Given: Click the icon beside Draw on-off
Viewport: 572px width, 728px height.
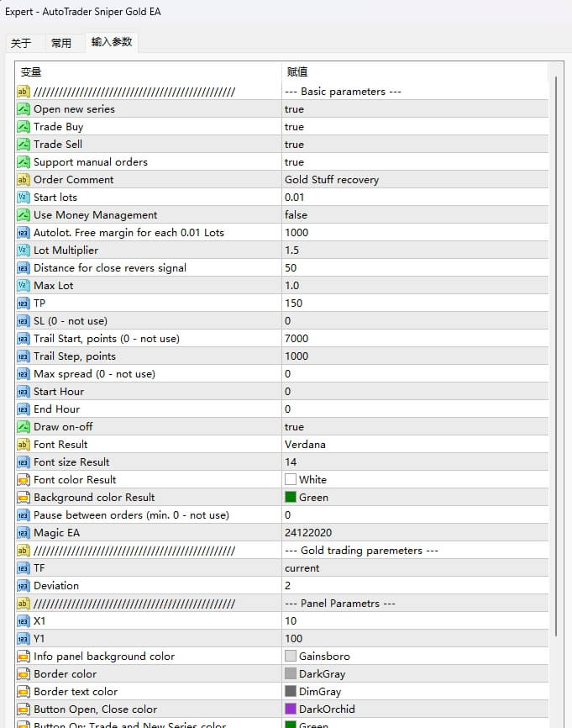Looking at the screenshot, I should click(24, 427).
